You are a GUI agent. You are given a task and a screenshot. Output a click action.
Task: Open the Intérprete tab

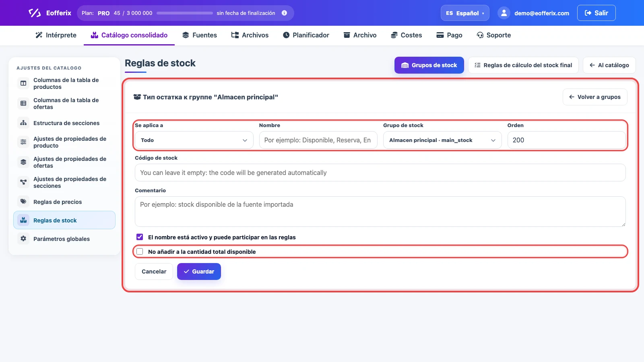point(56,35)
